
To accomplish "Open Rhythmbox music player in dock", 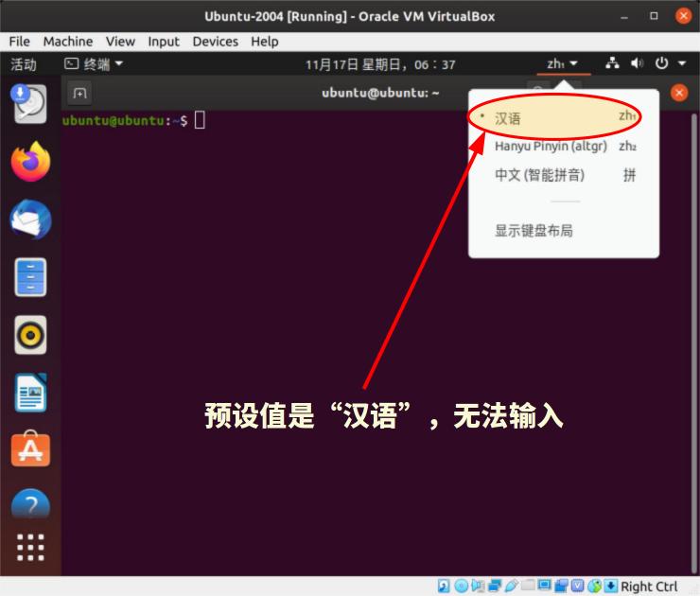I will coord(30,335).
